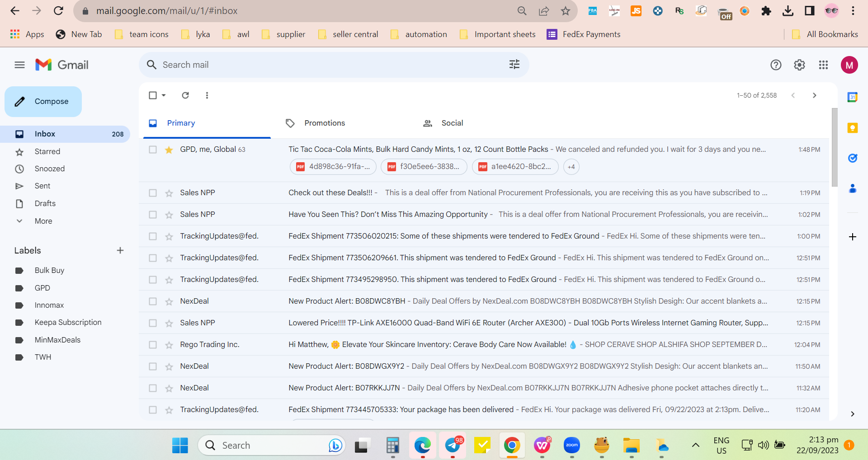Open Chrome downloads icon

(x=788, y=11)
